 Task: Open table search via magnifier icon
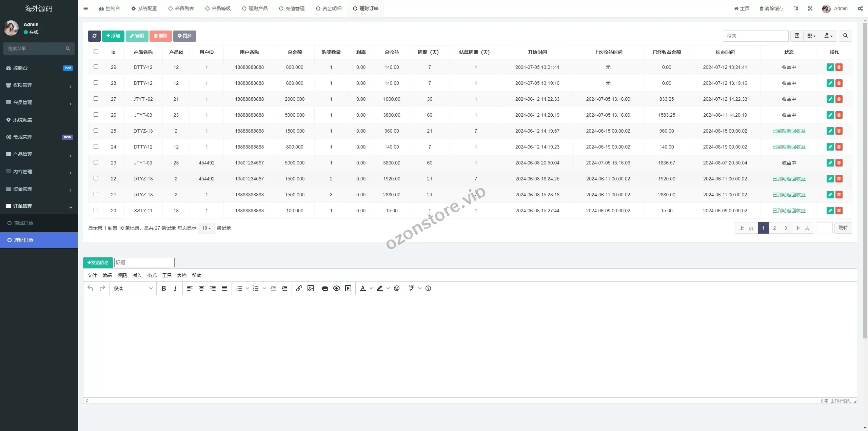pyautogui.click(x=845, y=36)
